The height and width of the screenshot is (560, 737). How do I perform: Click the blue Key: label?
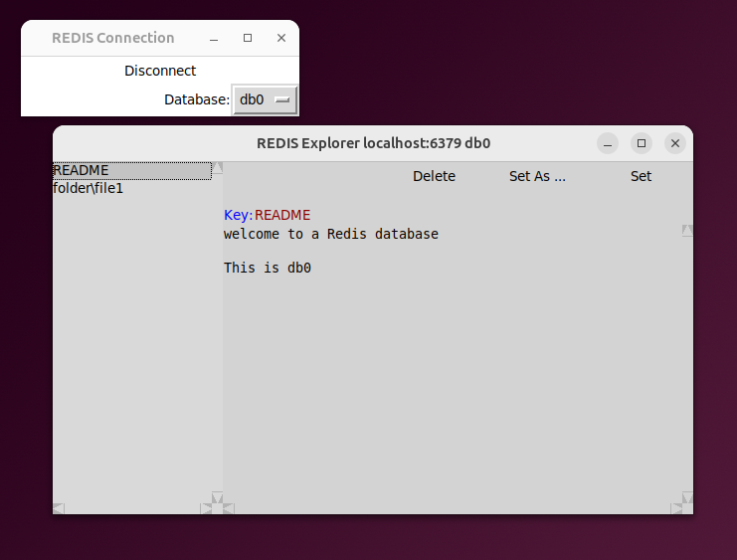tap(239, 215)
